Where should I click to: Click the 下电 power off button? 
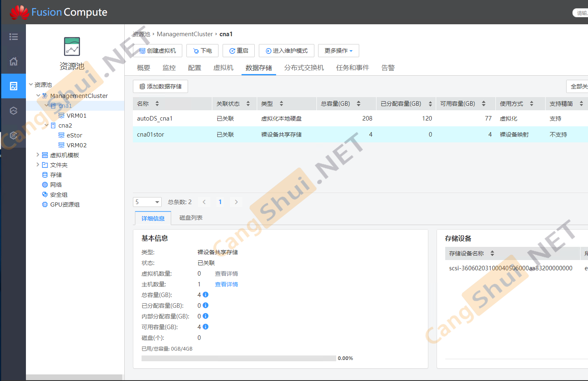pos(202,51)
